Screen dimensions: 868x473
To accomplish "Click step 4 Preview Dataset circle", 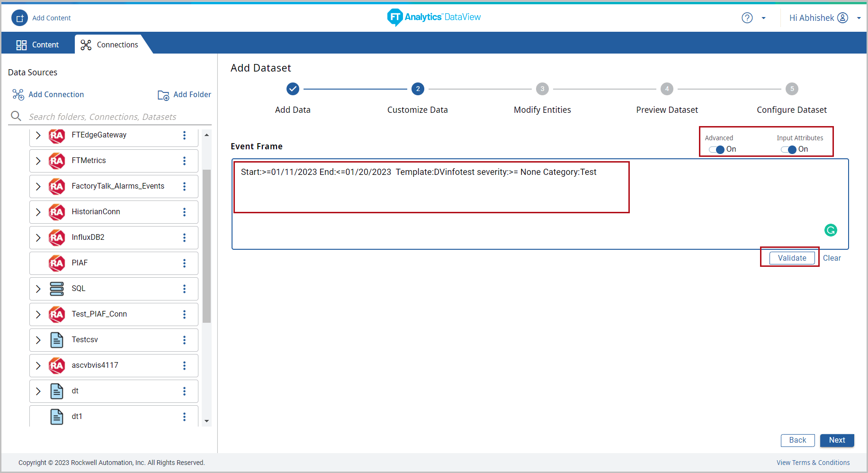I will click(667, 89).
